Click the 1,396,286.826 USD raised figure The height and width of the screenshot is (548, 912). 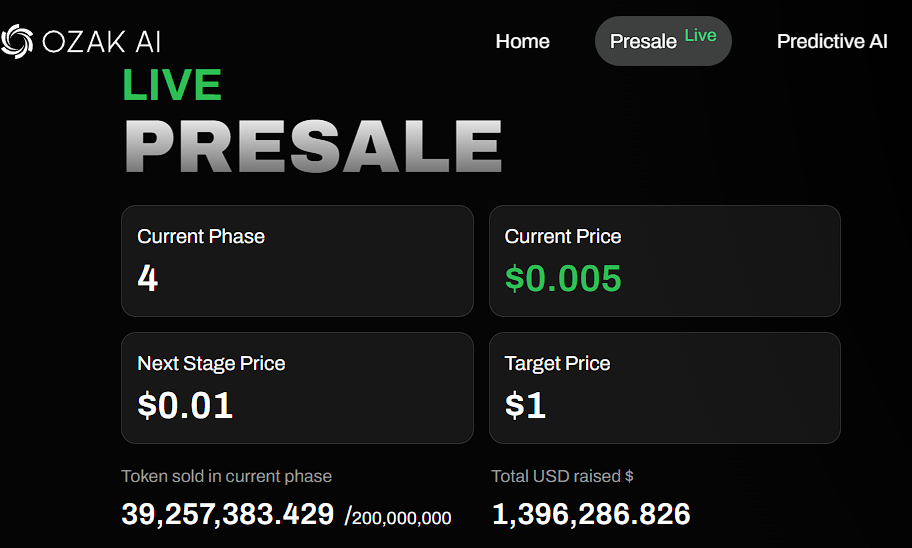[x=591, y=514]
